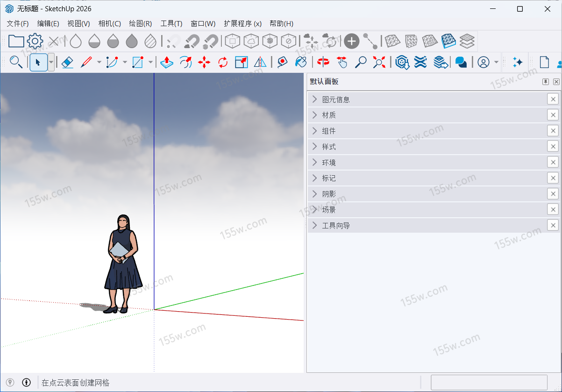Click the AI sparkle icon in toolbar
This screenshot has width=562, height=392.
pyautogui.click(x=517, y=62)
